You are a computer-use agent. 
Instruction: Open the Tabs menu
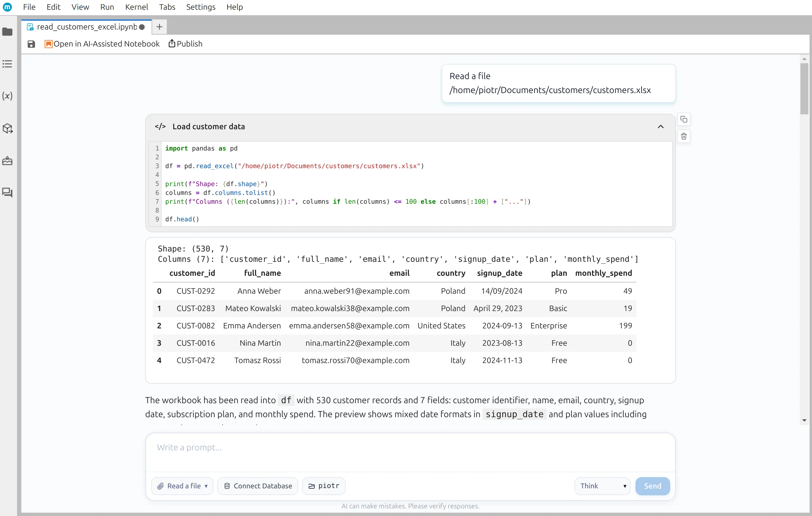pyautogui.click(x=167, y=7)
